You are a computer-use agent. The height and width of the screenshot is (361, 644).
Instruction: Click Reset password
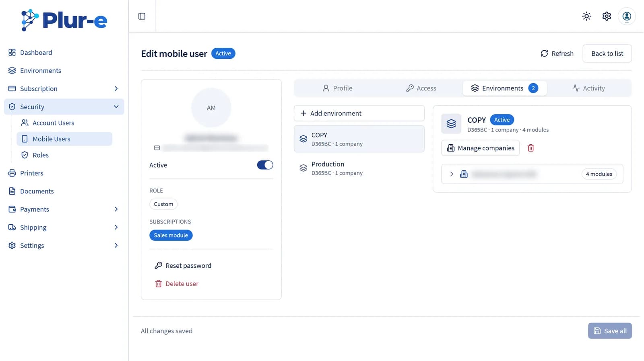[183, 266]
